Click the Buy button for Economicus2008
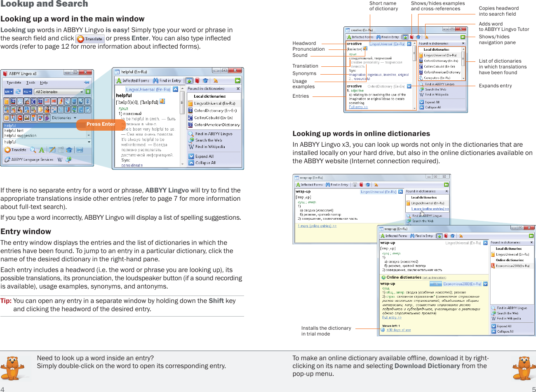The width and height of the screenshot is (536, 392). [x=435, y=284]
